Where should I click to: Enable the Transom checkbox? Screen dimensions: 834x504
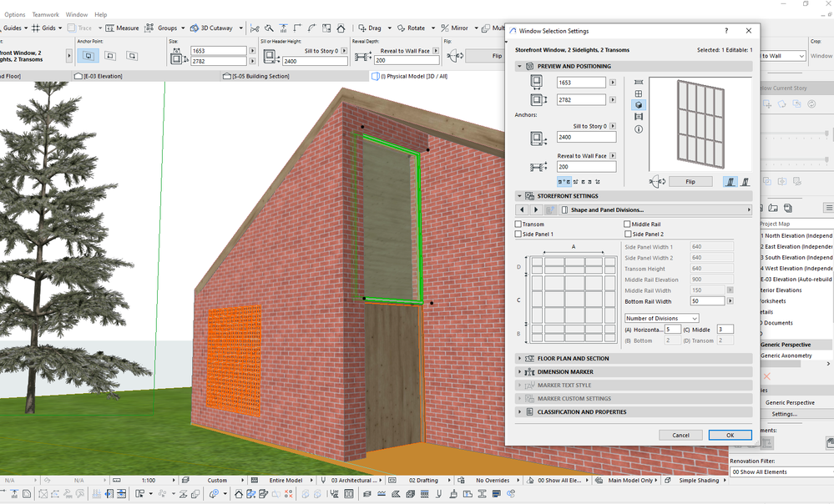point(518,224)
